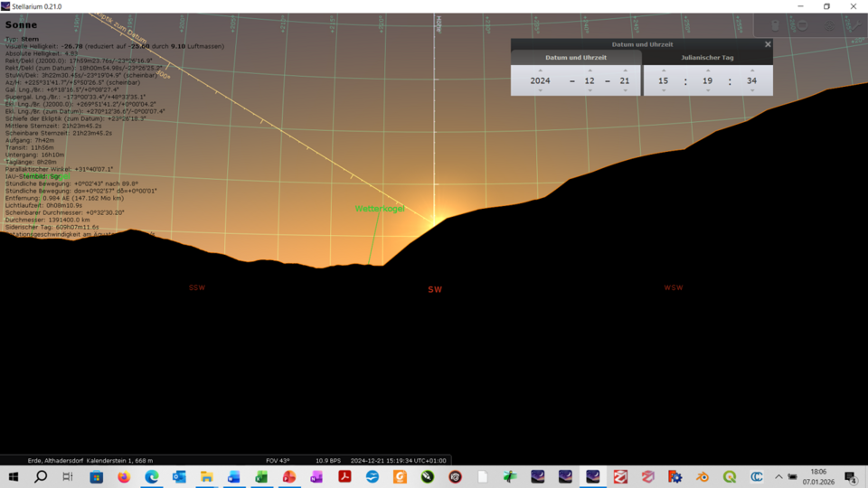This screenshot has height=488, width=868.
Task: Decrease the month 12 with down arrow
Action: (590, 90)
